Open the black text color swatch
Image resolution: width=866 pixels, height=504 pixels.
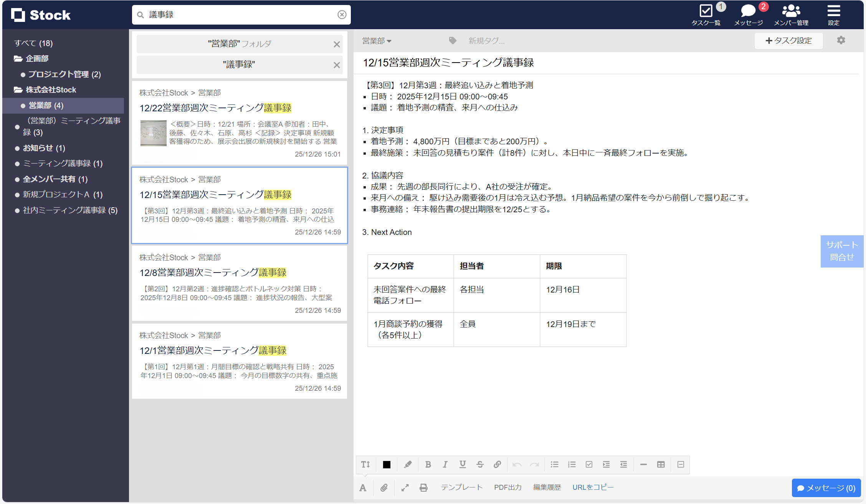(386, 464)
